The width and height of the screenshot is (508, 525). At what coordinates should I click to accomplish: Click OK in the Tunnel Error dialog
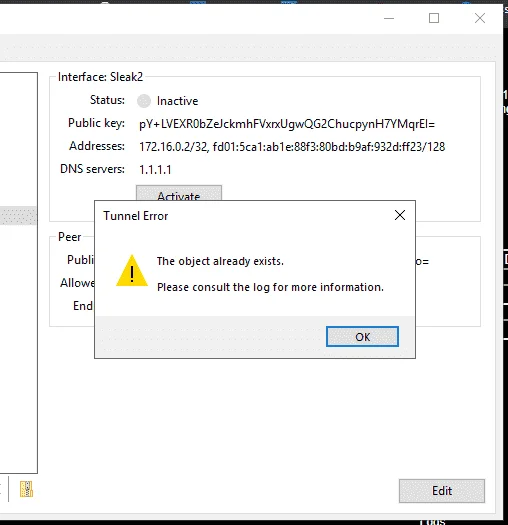[x=362, y=336]
